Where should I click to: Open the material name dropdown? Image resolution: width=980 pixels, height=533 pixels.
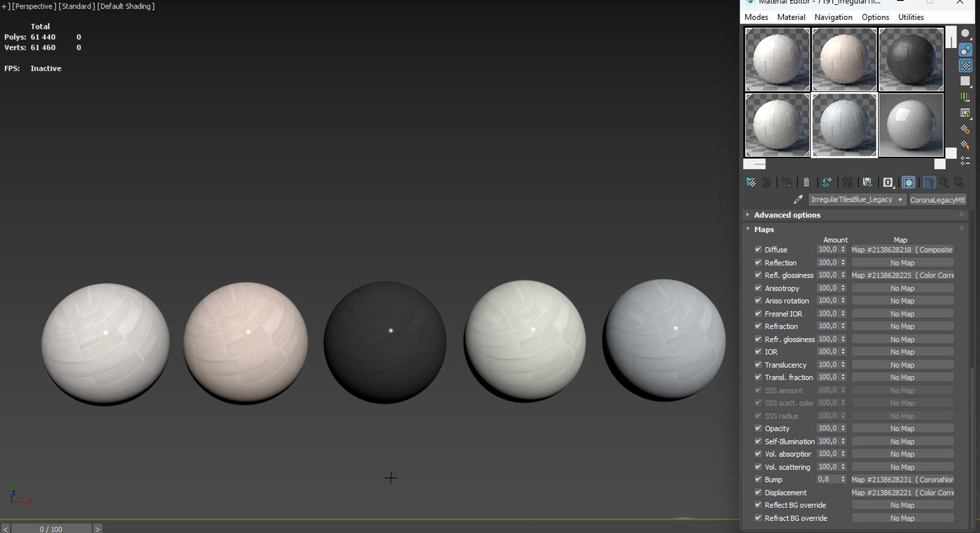(900, 200)
